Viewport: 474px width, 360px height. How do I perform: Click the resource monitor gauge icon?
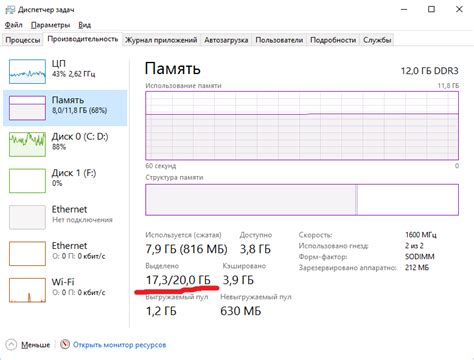pos(65,344)
